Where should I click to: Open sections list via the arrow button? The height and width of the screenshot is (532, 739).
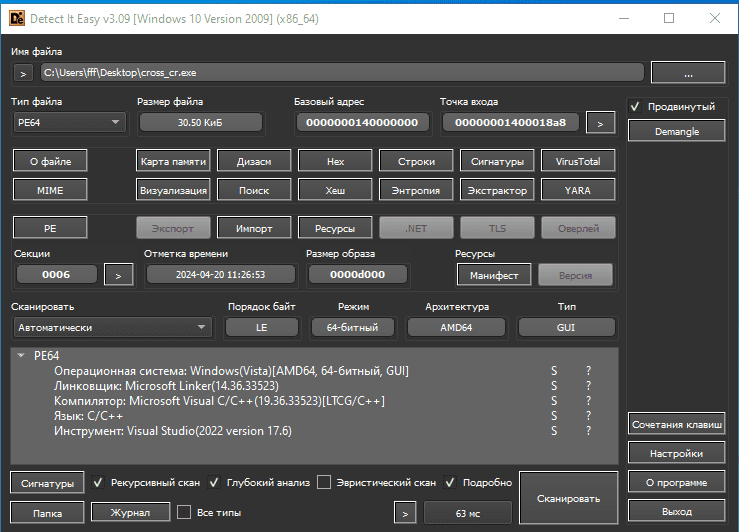click(118, 275)
